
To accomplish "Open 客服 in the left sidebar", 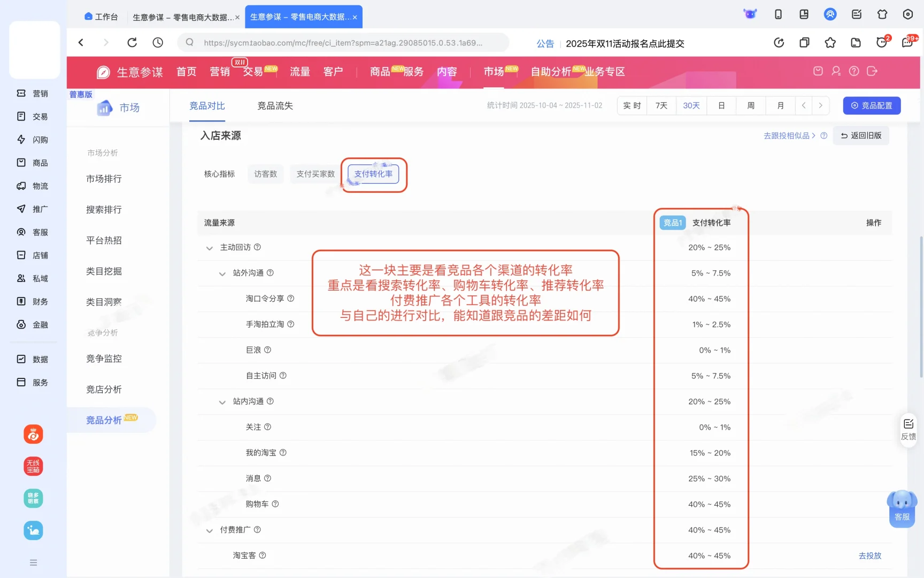I will point(33,232).
